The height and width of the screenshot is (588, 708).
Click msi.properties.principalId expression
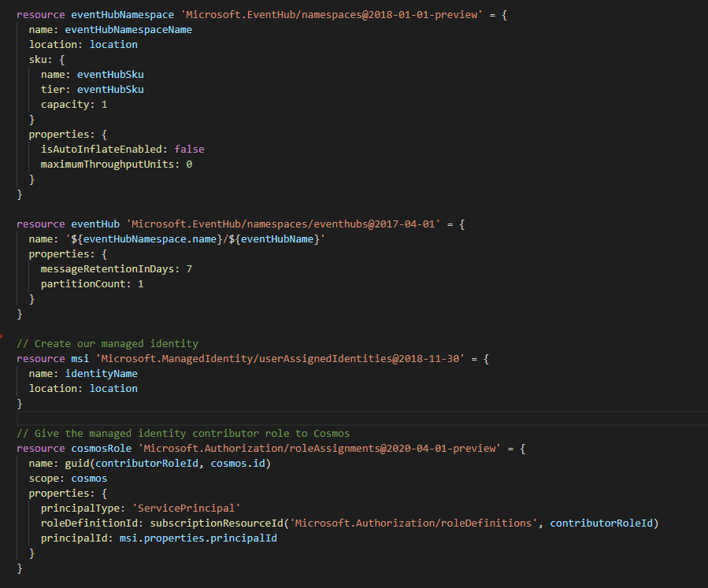[198, 538]
